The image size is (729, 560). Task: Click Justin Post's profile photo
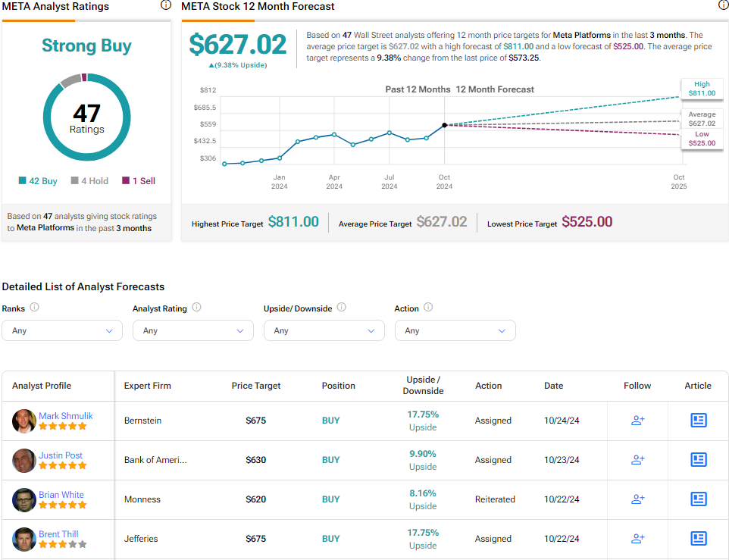24,460
